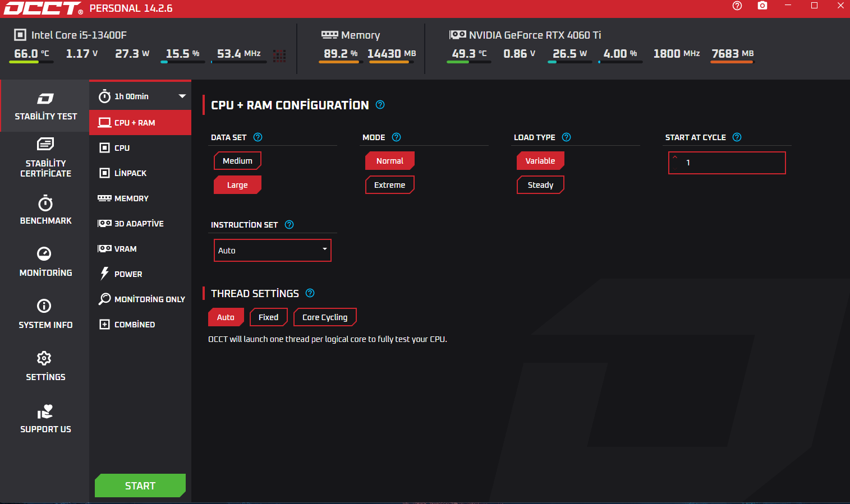The width and height of the screenshot is (850, 504).
Task: Click the CPU core usage grid icon
Action: pyautogui.click(x=279, y=56)
